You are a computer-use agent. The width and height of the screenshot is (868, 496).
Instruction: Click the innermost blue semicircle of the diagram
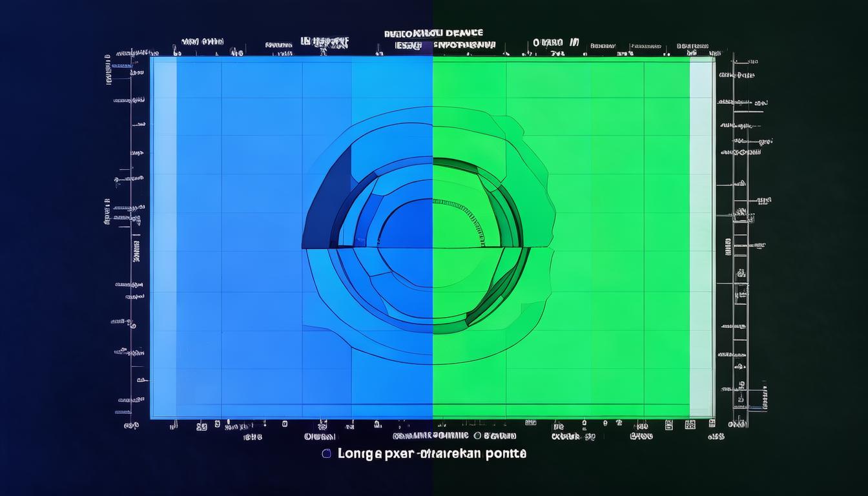coord(407,226)
